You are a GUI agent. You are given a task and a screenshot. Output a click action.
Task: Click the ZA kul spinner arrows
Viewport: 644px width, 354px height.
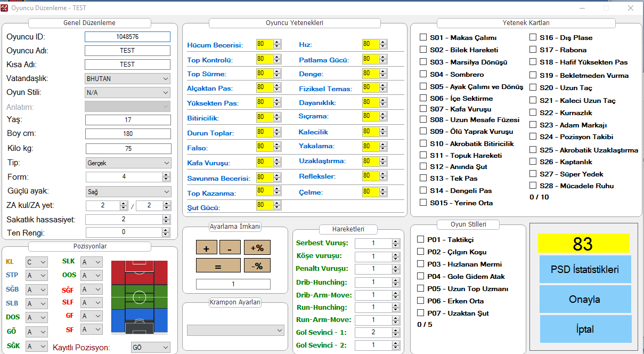125,206
